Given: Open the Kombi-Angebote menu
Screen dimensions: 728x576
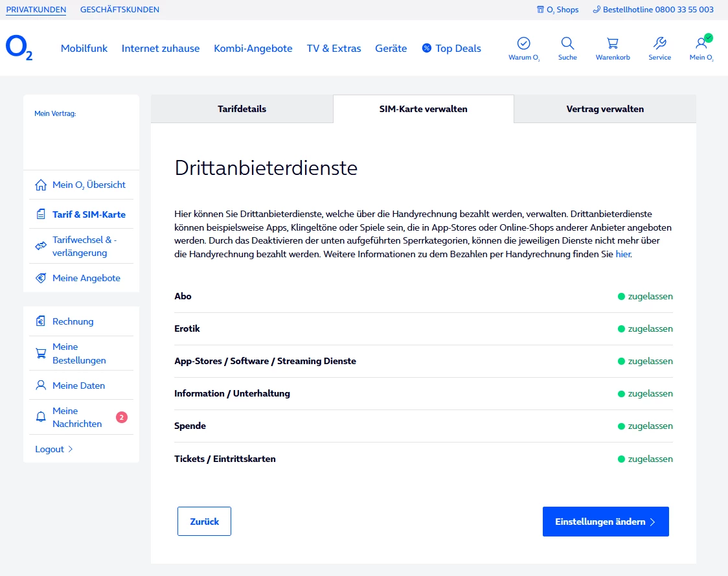Looking at the screenshot, I should pos(253,49).
